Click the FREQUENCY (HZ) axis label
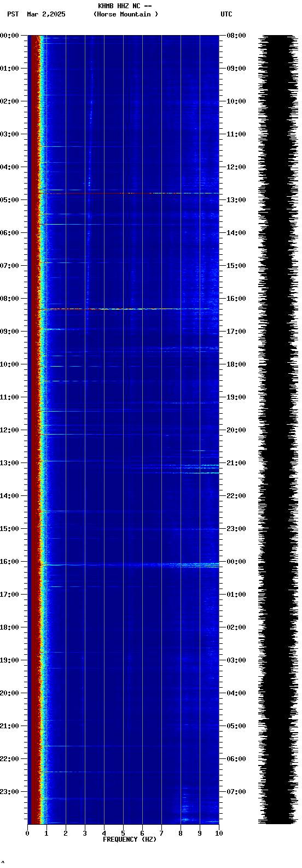Screen dimensions: 302x868 130,840
